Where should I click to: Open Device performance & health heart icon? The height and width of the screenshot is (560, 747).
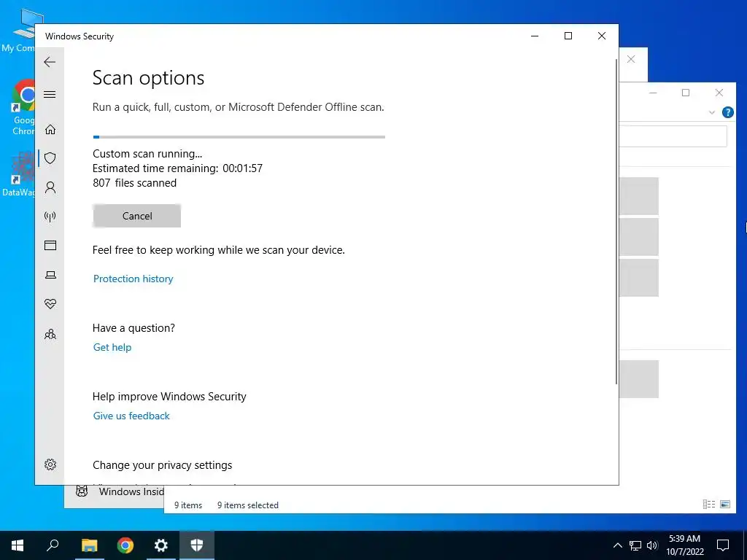click(50, 304)
